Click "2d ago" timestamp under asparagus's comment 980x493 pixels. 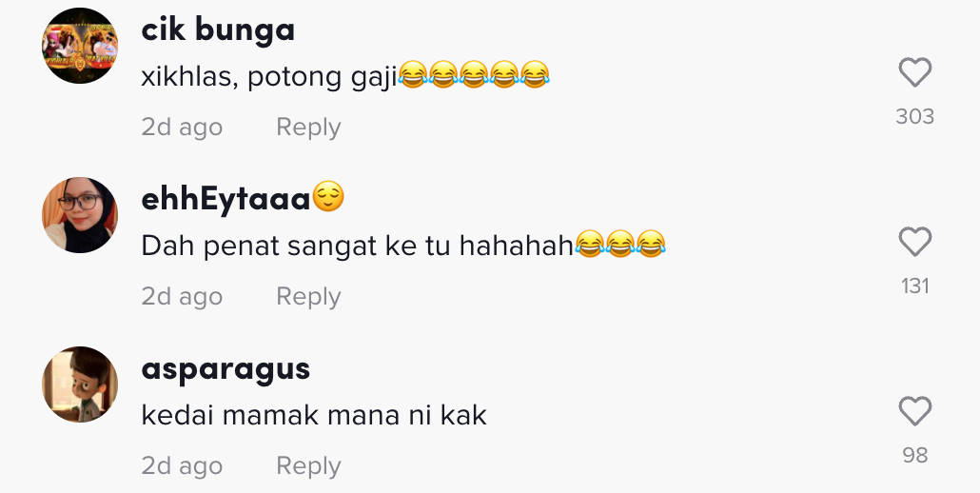(182, 465)
